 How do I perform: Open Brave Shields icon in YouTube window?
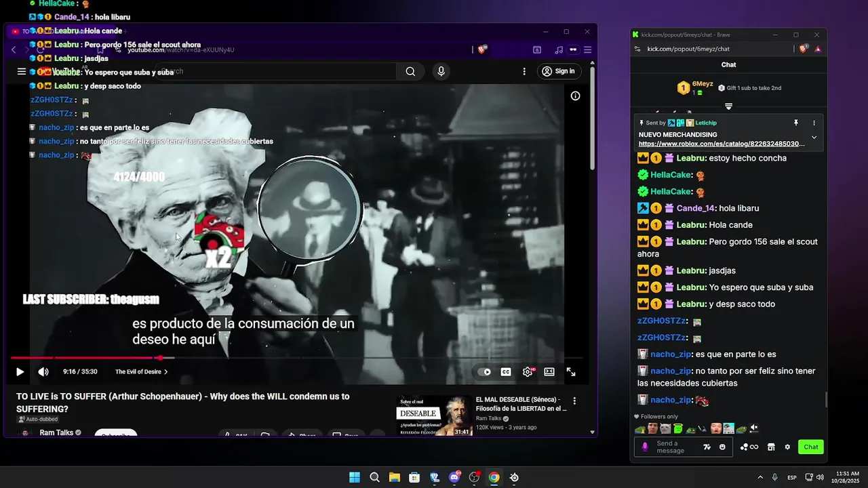[x=483, y=49]
